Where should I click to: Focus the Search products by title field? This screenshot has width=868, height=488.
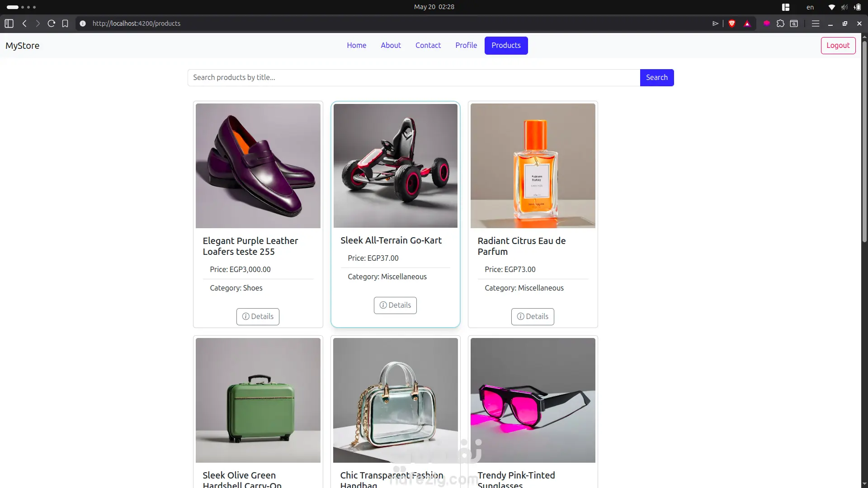point(414,78)
